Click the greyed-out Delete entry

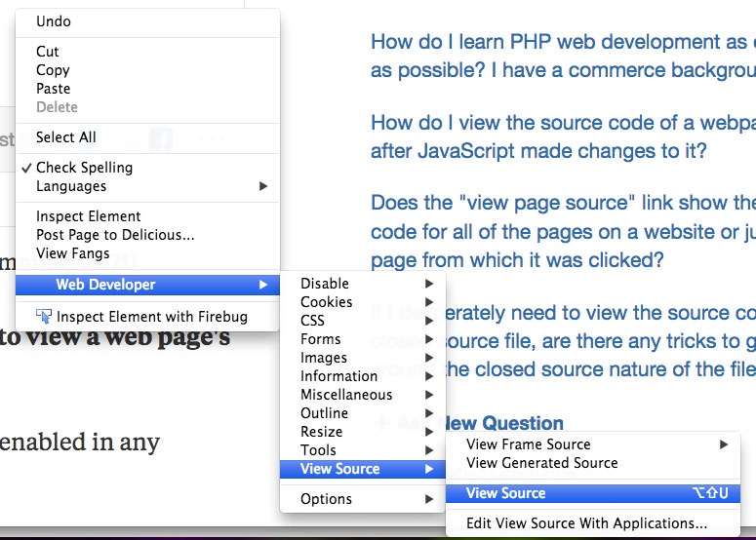point(147,107)
